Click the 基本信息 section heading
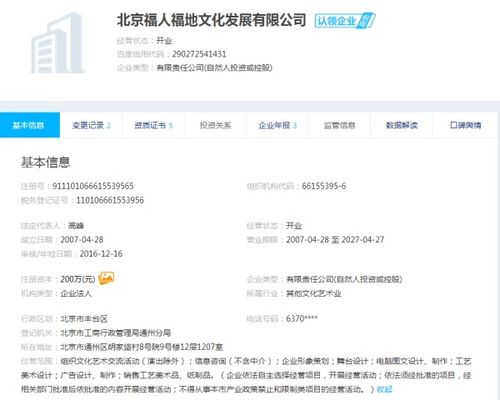The height and width of the screenshot is (400, 500). click(x=46, y=162)
